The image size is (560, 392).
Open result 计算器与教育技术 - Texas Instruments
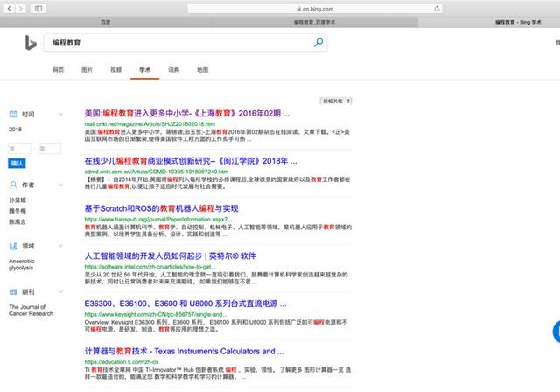(x=184, y=351)
